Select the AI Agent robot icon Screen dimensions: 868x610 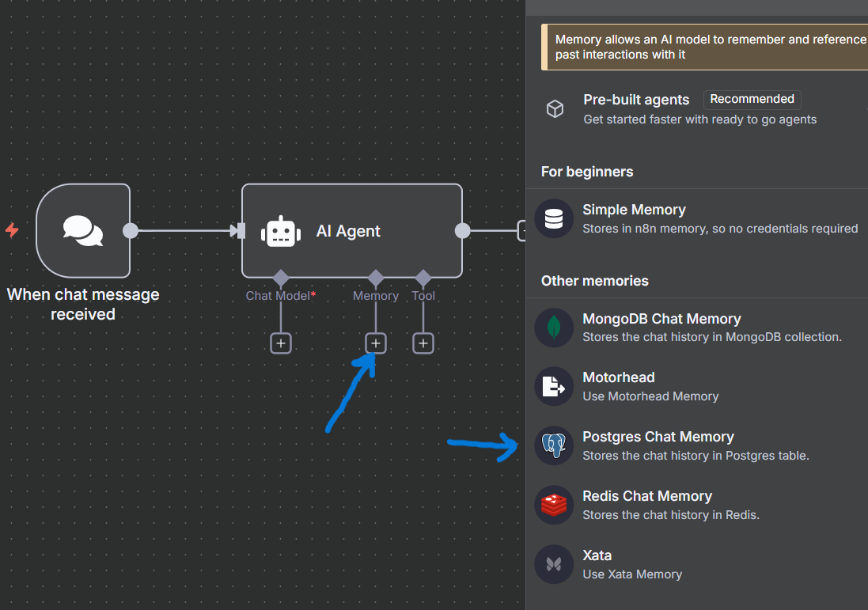pyautogui.click(x=280, y=231)
